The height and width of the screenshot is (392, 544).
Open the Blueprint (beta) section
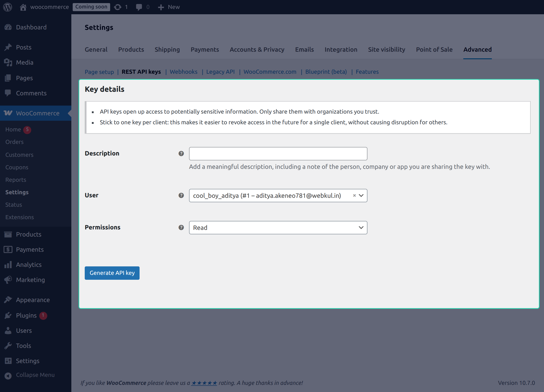click(326, 72)
